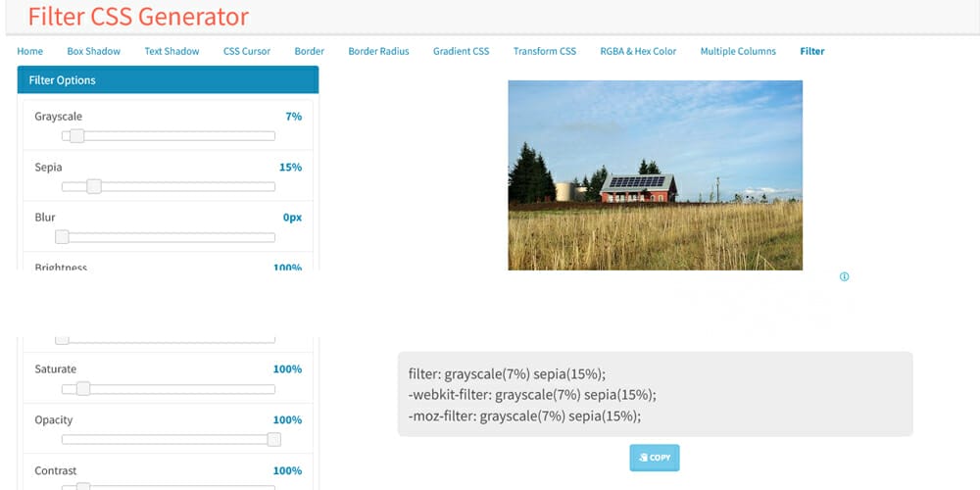The width and height of the screenshot is (980, 490).
Task: Click the Filter CSS Generator title
Action: point(138,17)
